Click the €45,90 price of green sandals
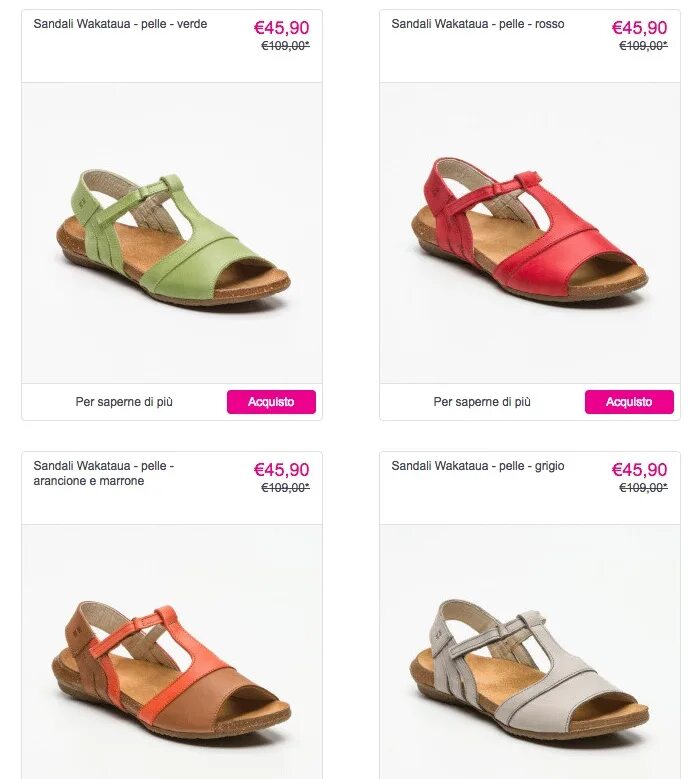This screenshot has width=698, height=779. pos(282,27)
